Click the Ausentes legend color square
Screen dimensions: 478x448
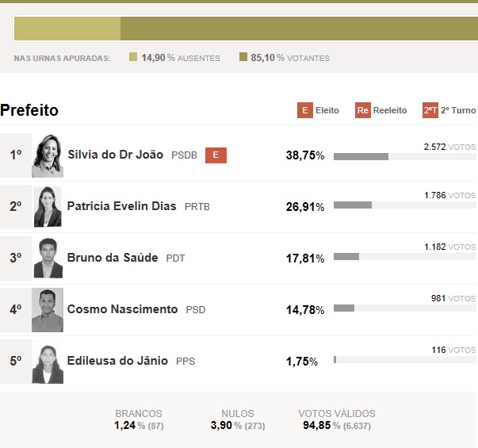[133, 58]
